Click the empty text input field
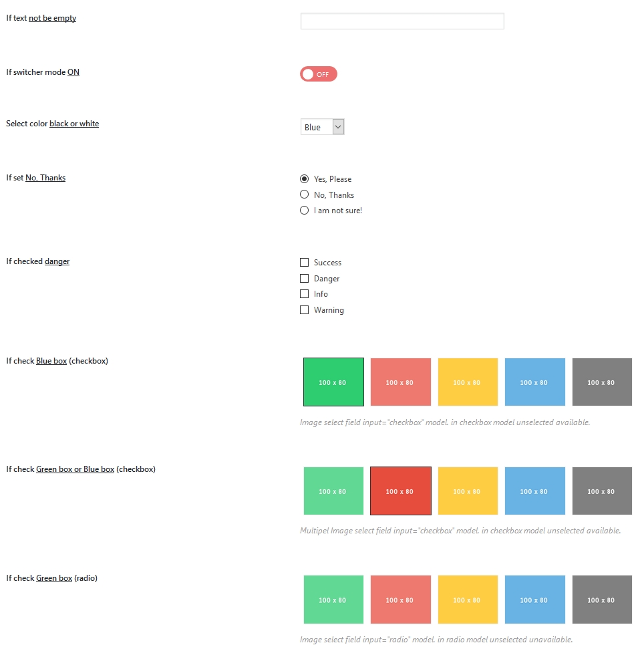Screen dimensions: 644x647 point(401,21)
